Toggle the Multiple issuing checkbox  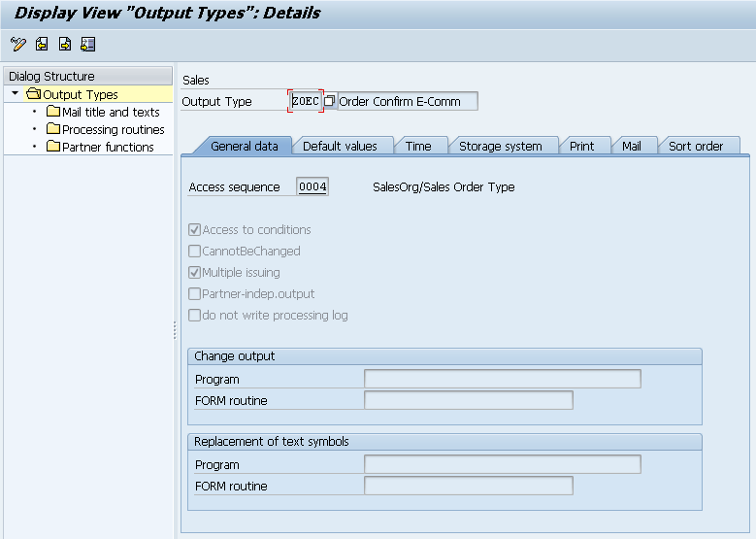pyautogui.click(x=195, y=273)
